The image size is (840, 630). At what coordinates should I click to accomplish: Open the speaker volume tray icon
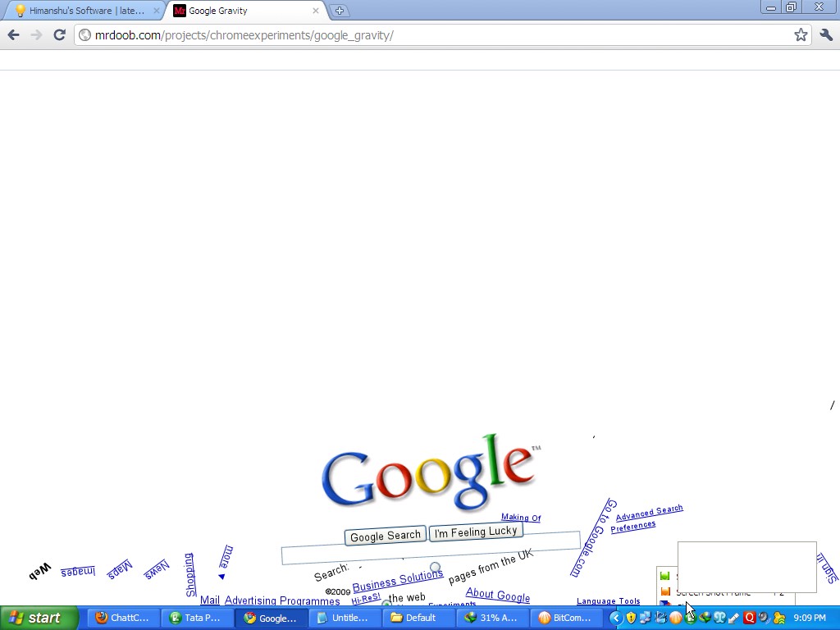[764, 619]
